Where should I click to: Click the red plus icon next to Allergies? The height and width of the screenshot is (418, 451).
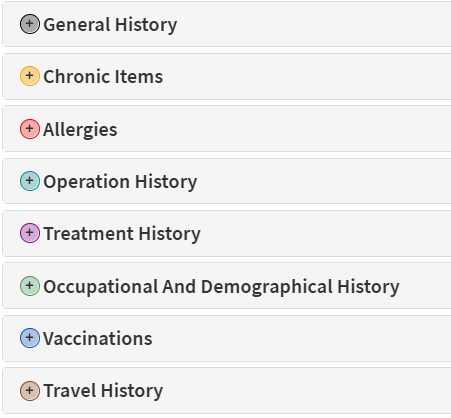click(30, 129)
